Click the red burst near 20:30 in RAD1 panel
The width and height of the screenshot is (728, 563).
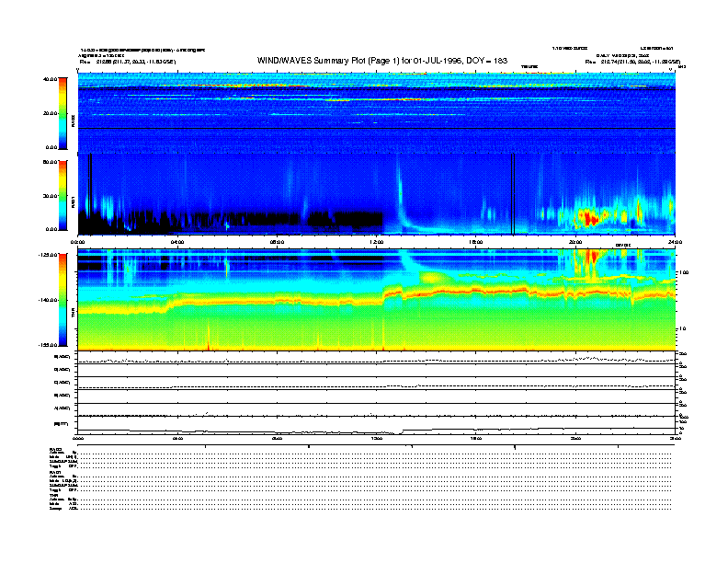click(590, 217)
